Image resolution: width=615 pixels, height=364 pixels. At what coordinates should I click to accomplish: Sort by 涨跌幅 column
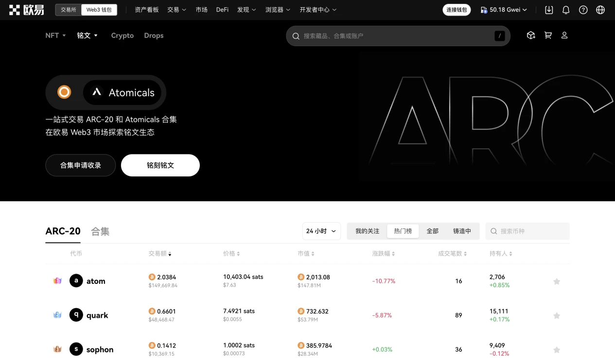pyautogui.click(x=384, y=254)
